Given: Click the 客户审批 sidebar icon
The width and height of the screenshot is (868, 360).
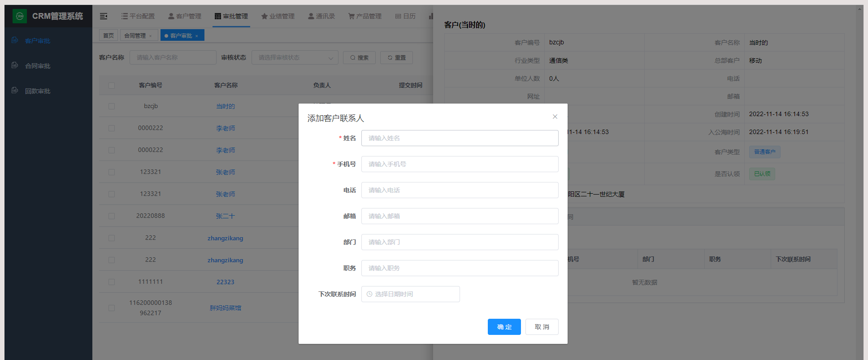Looking at the screenshot, I should (15, 40).
